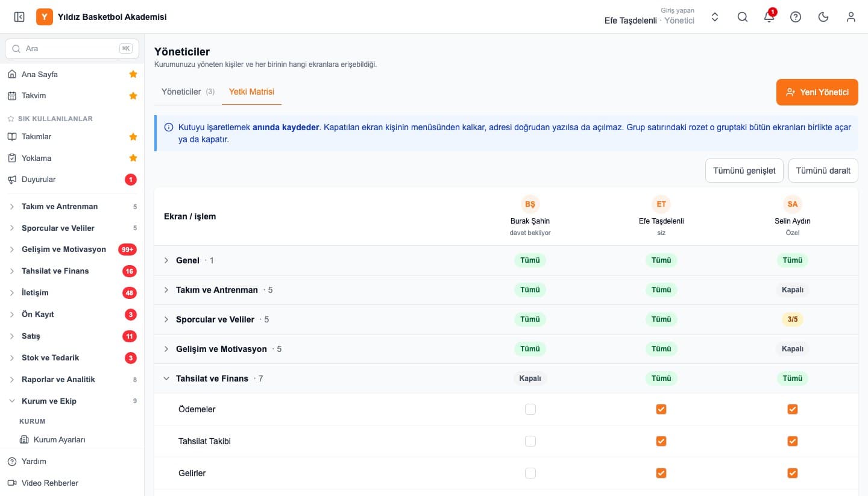868x496 pixels.
Task: Toggle 3/5 badge in Sporcular ve Veliler row
Action: 793,319
